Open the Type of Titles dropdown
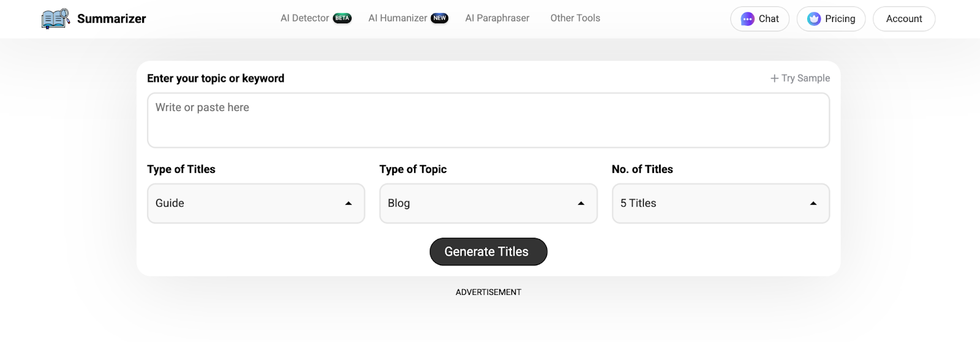This screenshot has height=342, width=980. click(256, 203)
